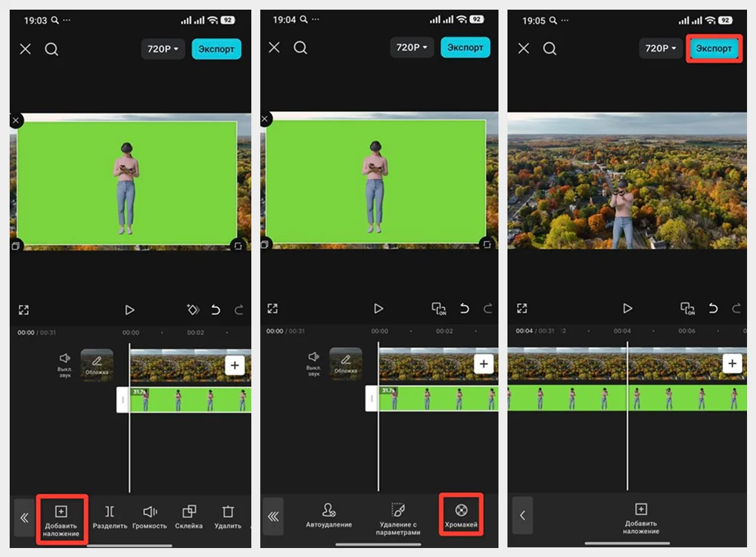Choose the Автоудаление background removal icon

point(329,516)
